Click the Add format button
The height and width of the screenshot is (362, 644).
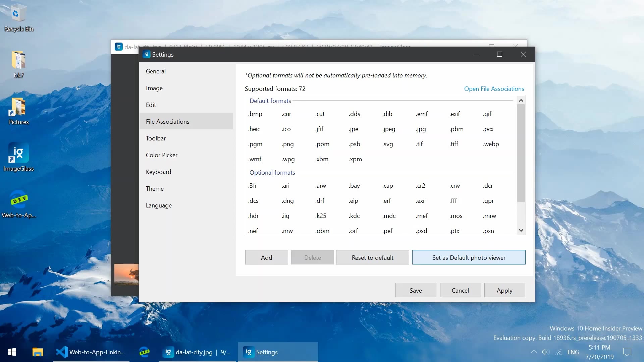[x=266, y=257]
